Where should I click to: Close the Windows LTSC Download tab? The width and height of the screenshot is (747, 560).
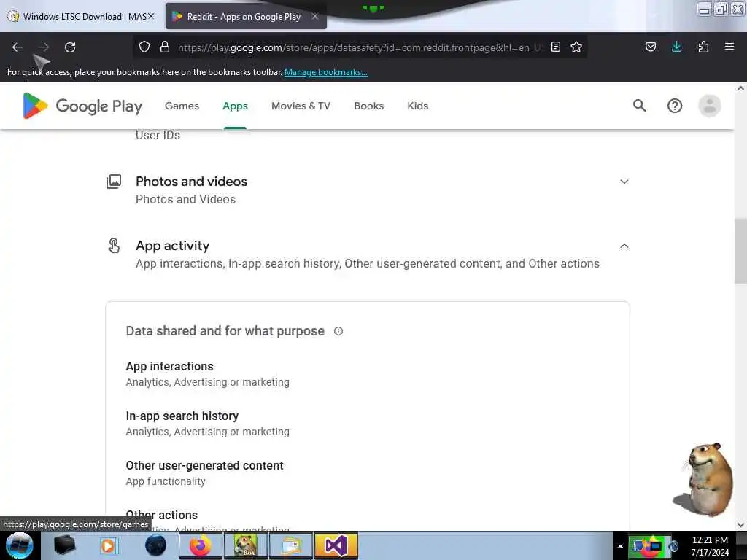pos(151,16)
